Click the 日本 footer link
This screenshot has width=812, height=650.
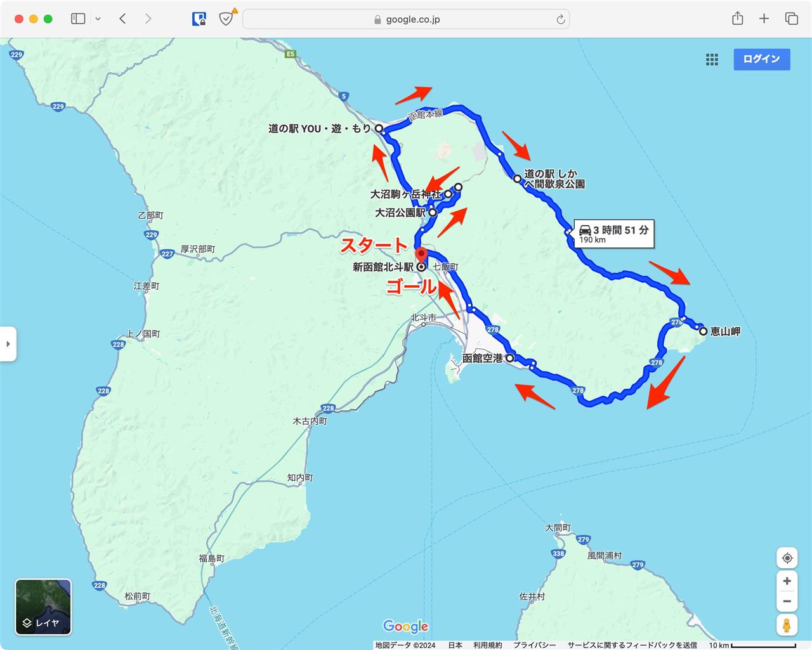click(x=455, y=645)
